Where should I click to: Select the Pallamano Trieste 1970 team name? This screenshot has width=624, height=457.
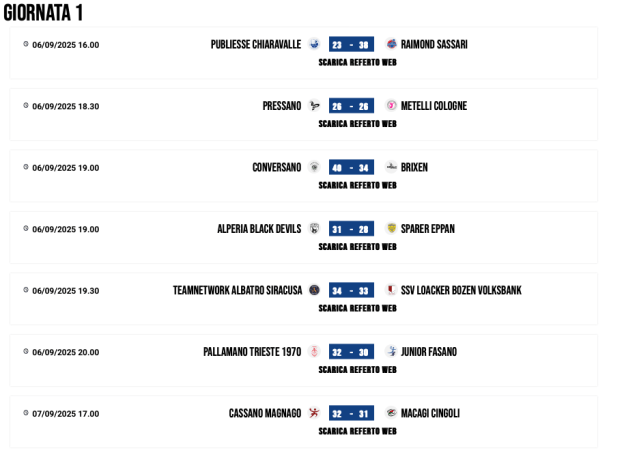click(x=252, y=352)
